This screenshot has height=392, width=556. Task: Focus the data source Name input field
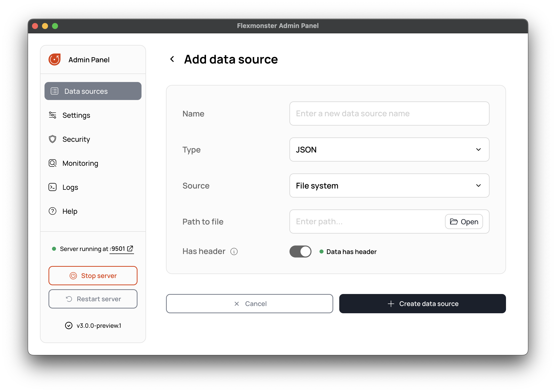tap(389, 113)
